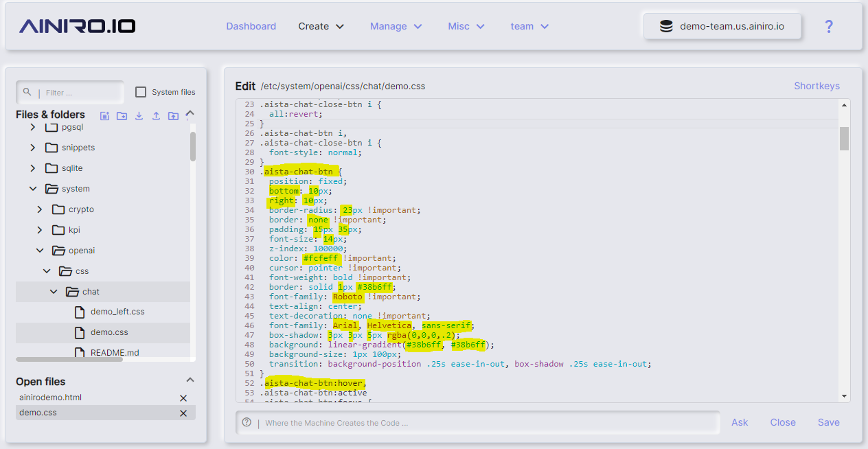Click the README.md file icon
The image size is (868, 449).
coord(79,353)
